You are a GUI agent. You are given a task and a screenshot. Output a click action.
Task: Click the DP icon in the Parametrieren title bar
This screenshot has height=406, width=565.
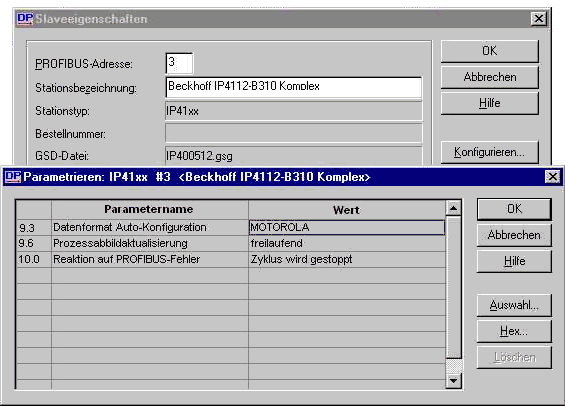click(13, 177)
